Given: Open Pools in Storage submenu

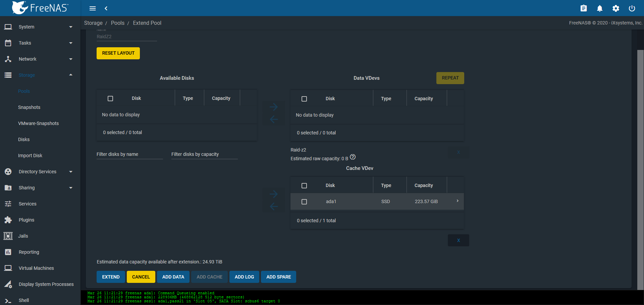Looking at the screenshot, I should (24, 91).
